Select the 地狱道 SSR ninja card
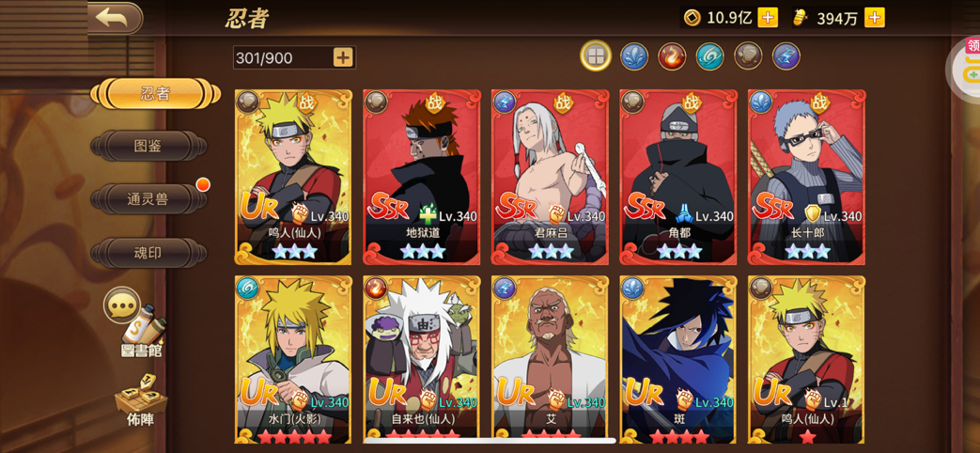The height and width of the screenshot is (453, 980). coord(422,178)
